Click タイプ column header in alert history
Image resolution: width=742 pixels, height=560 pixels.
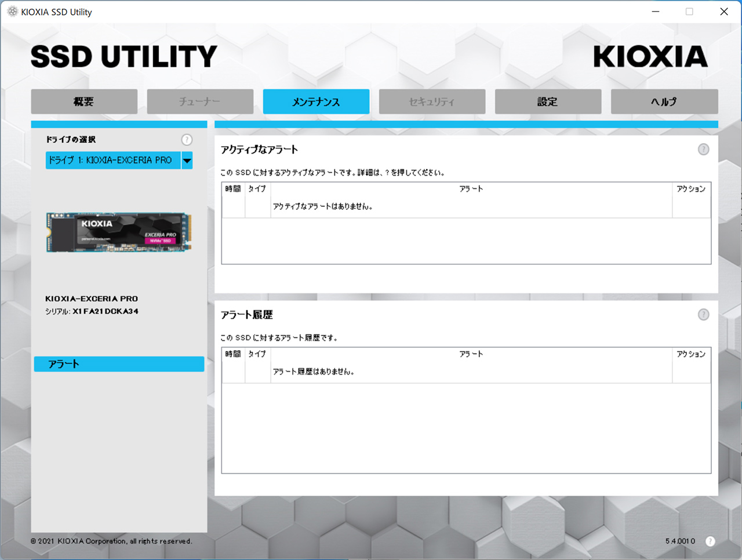(x=257, y=354)
